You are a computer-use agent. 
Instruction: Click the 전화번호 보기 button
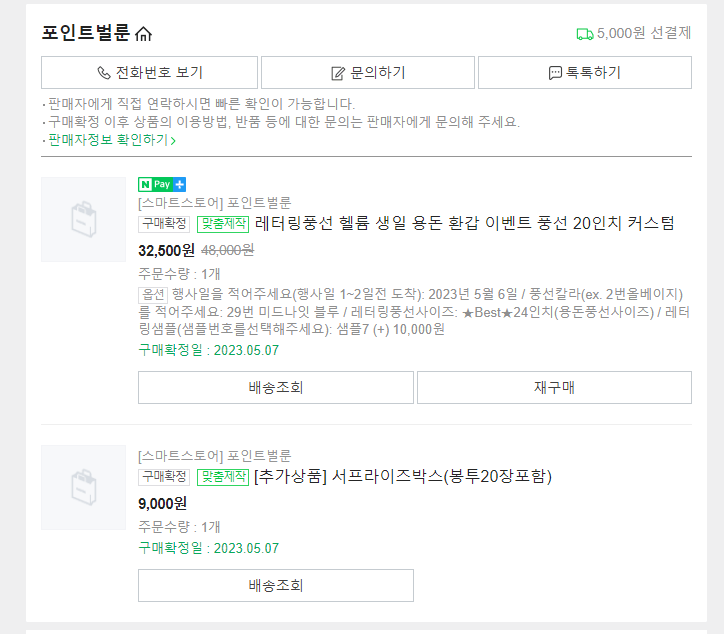(149, 72)
